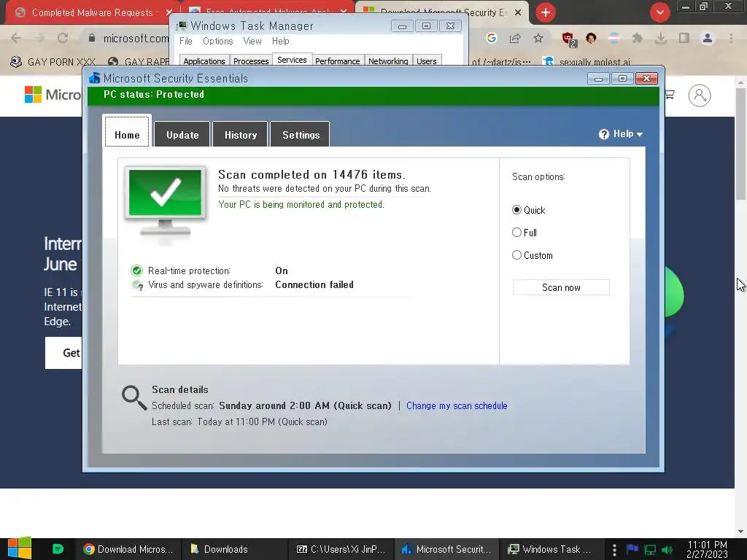Screen dimensions: 747x560
Task: Open the Update tab
Action: [182, 135]
